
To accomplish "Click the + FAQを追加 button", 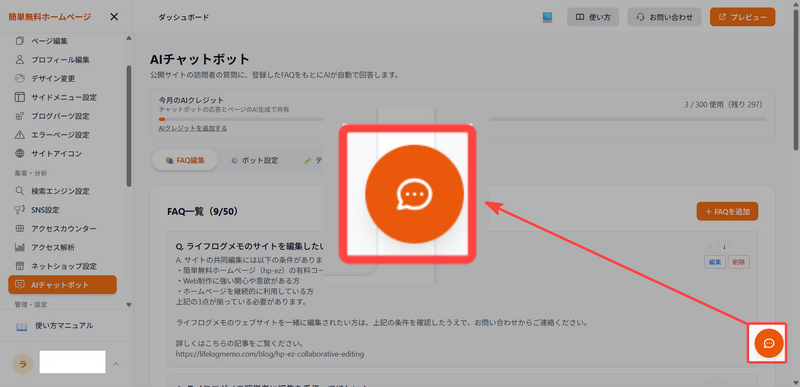I will (x=727, y=211).
